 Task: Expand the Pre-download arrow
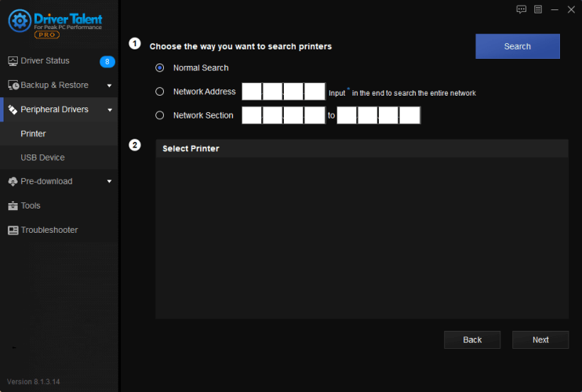point(110,182)
